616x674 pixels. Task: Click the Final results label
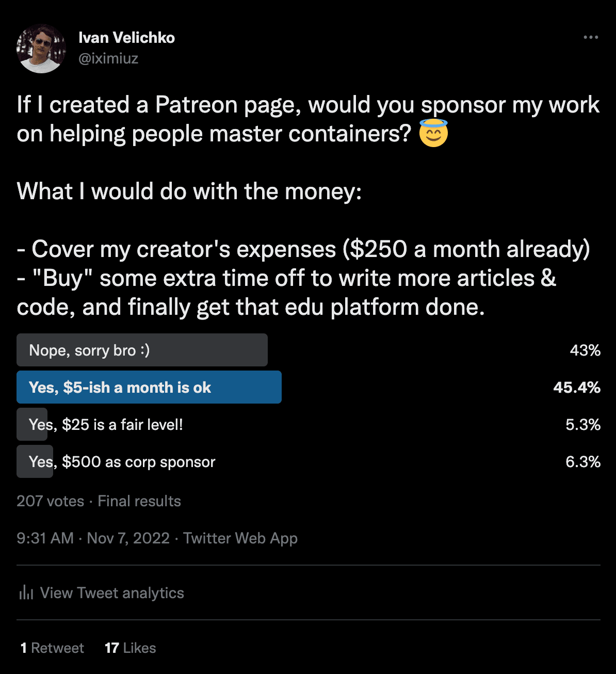139,501
